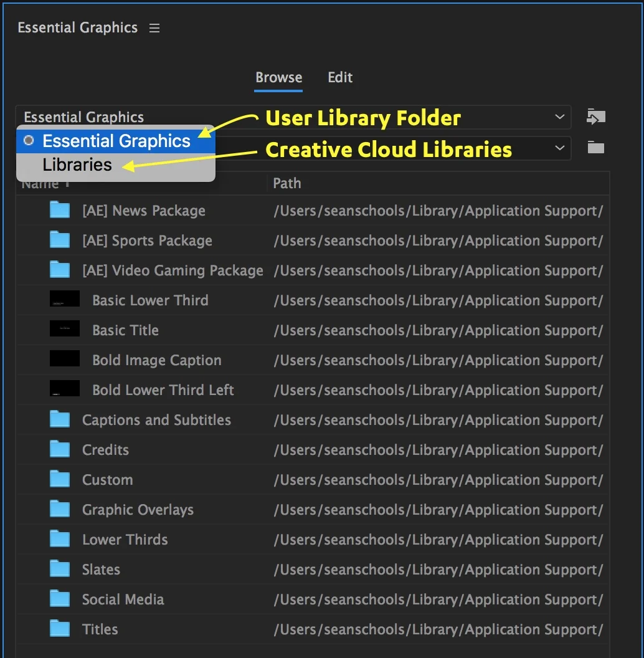The image size is (644, 658).
Task: Click the install Motion Graphics template icon
Action: click(596, 117)
